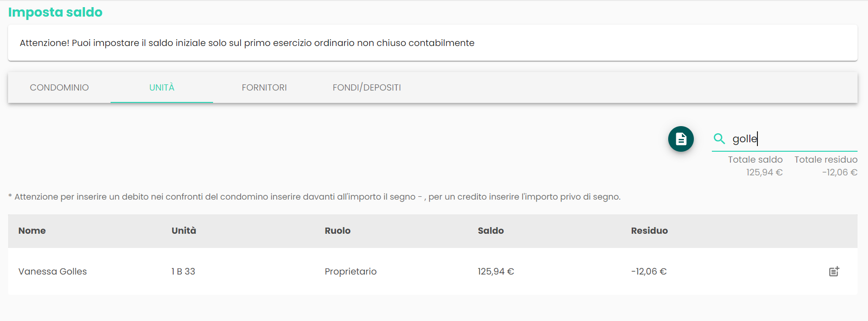Click the Nome column header
Screen dimensions: 868x321
click(32, 231)
